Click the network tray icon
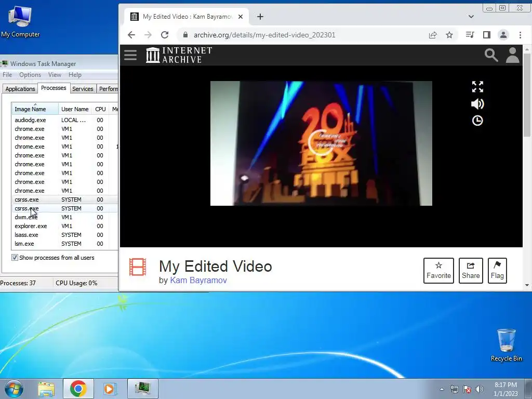 point(454,389)
